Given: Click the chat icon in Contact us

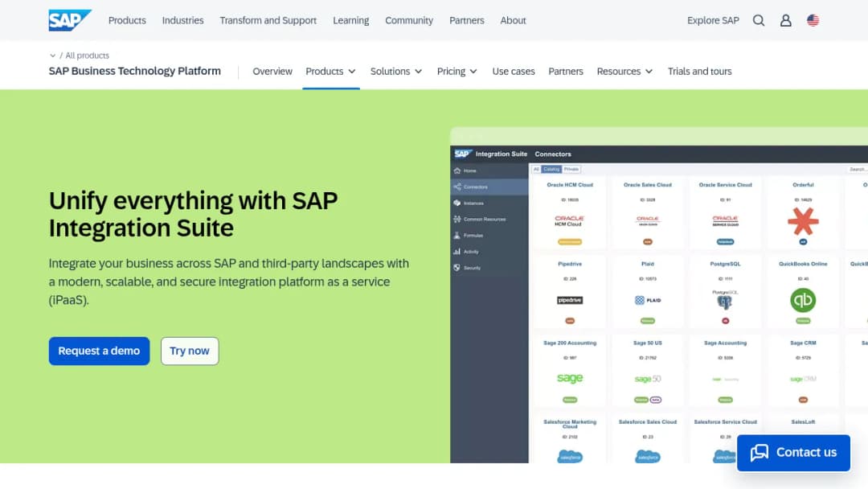Looking at the screenshot, I should [x=759, y=453].
